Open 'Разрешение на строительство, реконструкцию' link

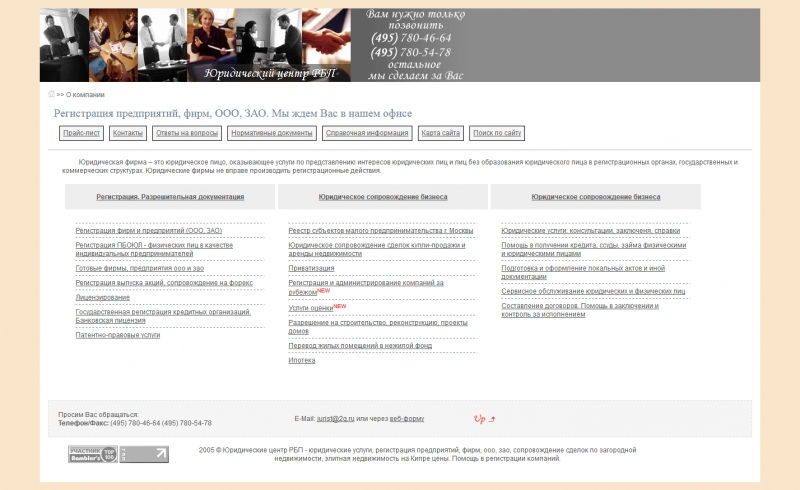(378, 327)
